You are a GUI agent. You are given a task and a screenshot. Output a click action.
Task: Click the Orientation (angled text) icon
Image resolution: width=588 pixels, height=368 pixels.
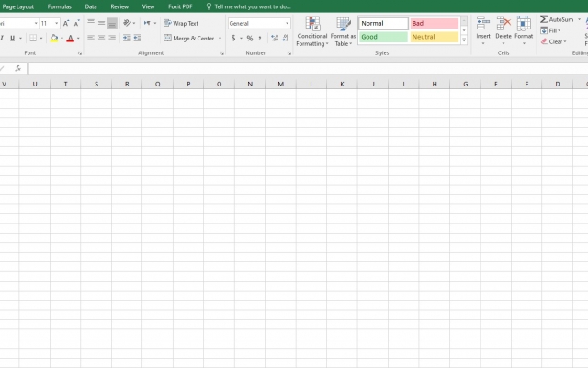pyautogui.click(x=128, y=23)
